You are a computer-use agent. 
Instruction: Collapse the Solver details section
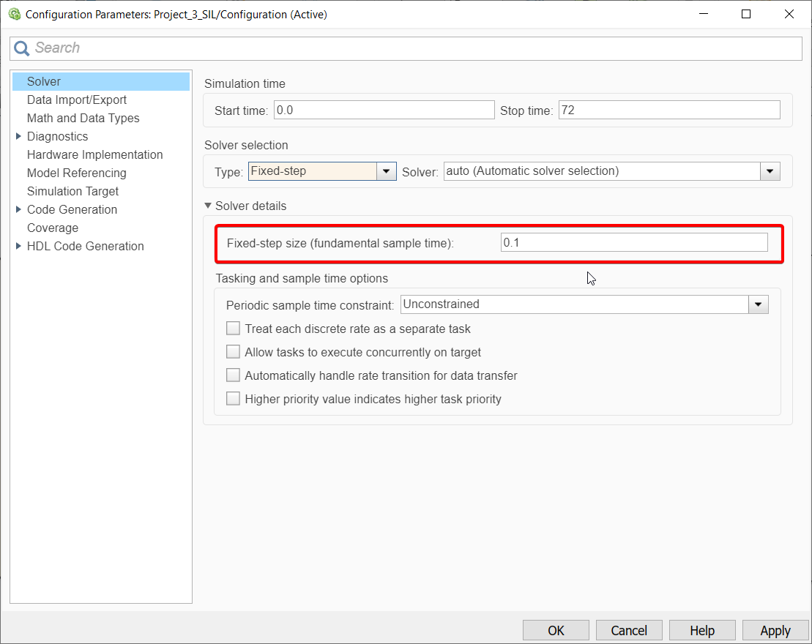[209, 206]
